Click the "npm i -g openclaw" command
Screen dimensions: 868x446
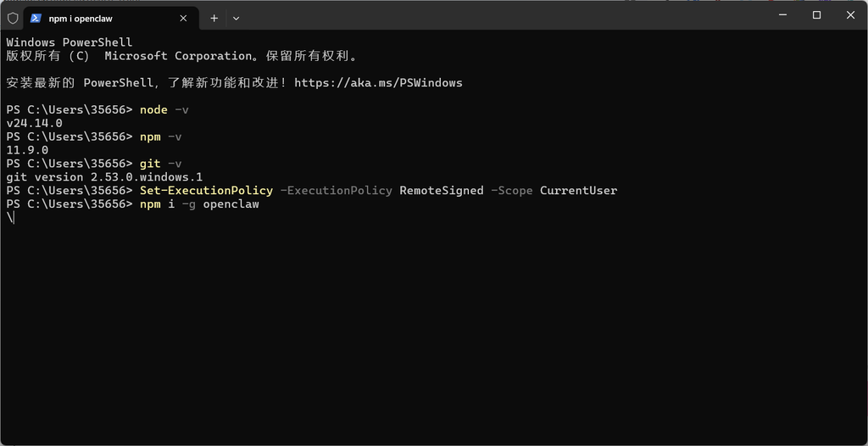(199, 204)
